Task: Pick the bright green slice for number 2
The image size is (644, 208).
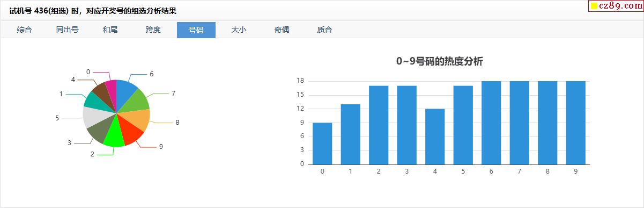Action: pyautogui.click(x=113, y=136)
